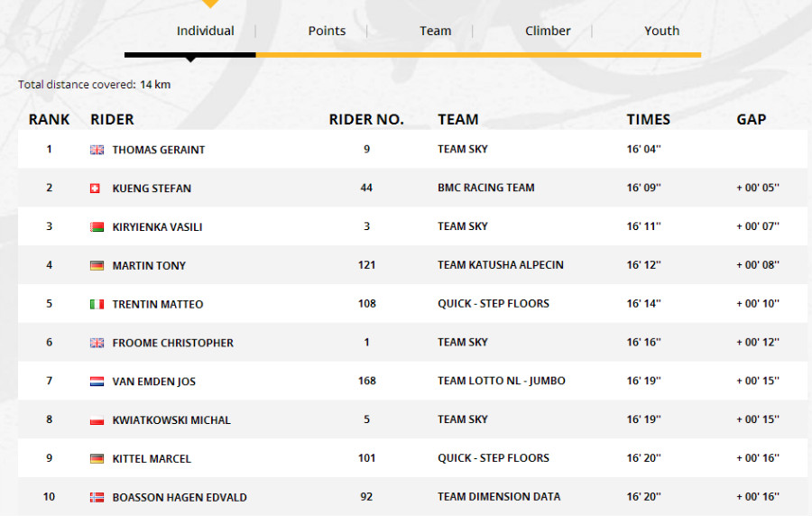
Task: Click rider number 44
Action: pyautogui.click(x=366, y=188)
